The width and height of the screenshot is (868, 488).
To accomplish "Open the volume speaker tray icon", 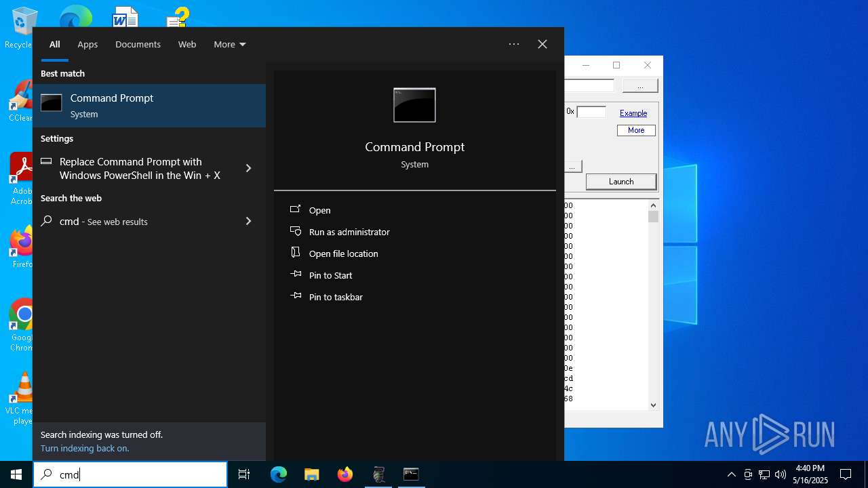I will click(781, 474).
